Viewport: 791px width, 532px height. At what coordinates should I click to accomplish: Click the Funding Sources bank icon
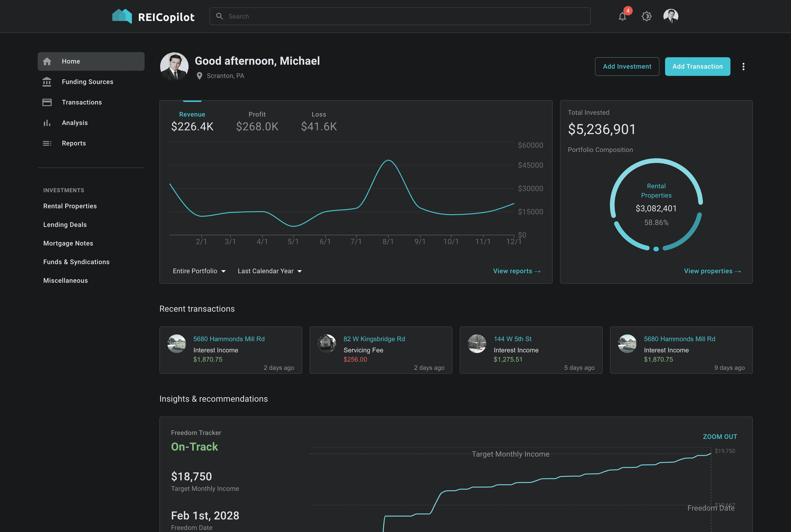pyautogui.click(x=47, y=82)
